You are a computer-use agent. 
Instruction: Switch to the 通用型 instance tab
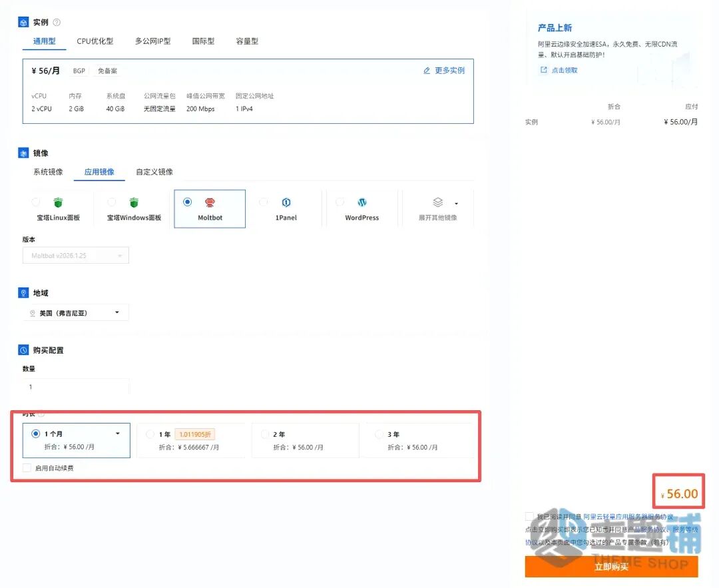[45, 41]
